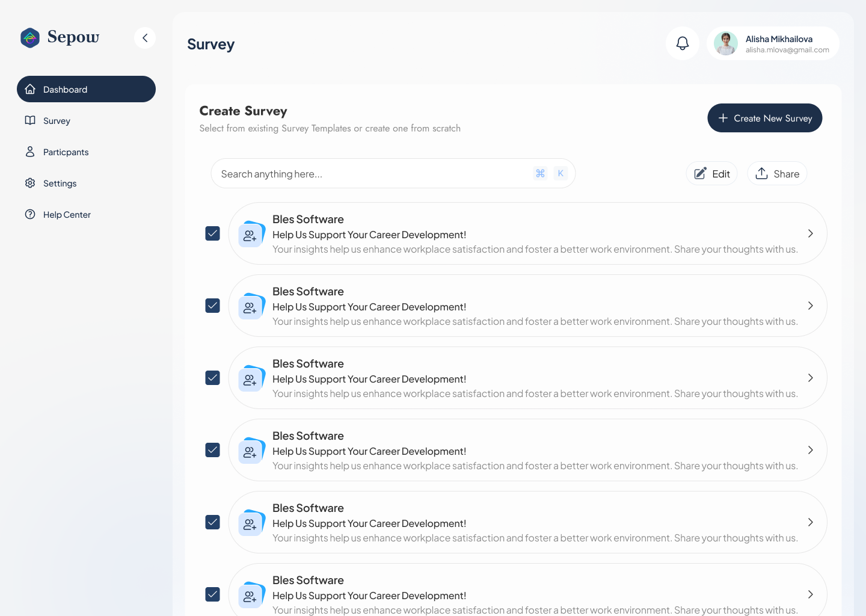Click the Create New Survey button
This screenshot has width=866, height=616.
point(765,118)
